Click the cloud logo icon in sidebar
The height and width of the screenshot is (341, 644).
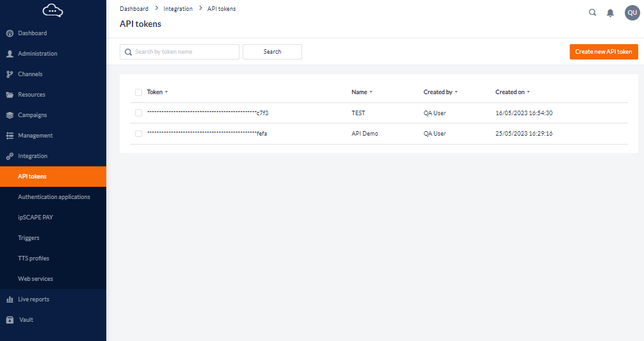[x=52, y=10]
